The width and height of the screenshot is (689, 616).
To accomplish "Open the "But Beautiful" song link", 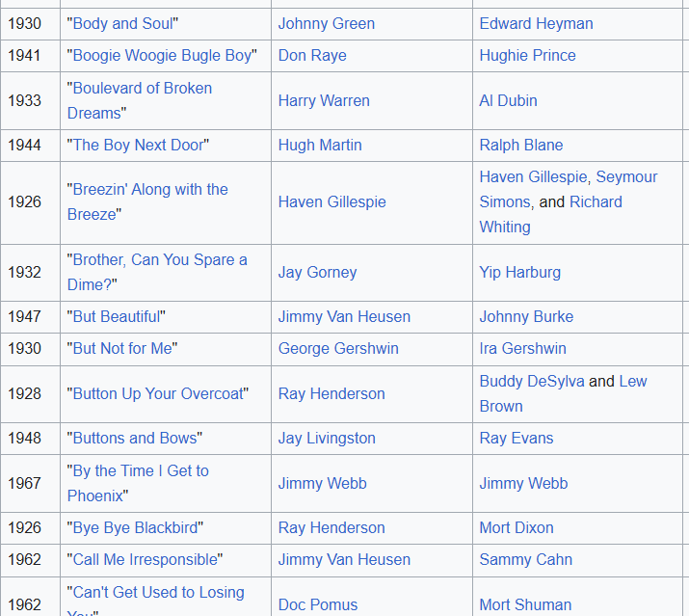I will pos(119,316).
